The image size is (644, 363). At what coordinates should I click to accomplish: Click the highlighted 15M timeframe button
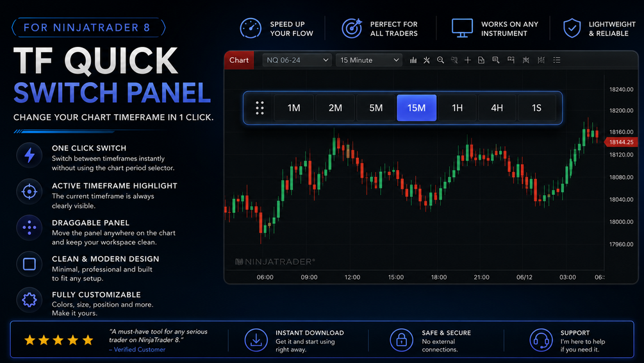click(x=417, y=108)
